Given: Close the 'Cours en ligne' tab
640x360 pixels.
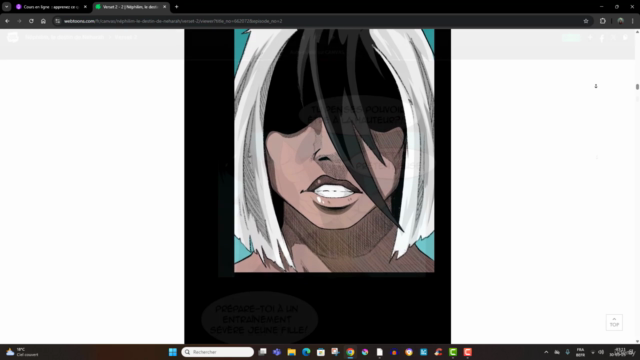Looking at the screenshot, I should tap(85, 7).
